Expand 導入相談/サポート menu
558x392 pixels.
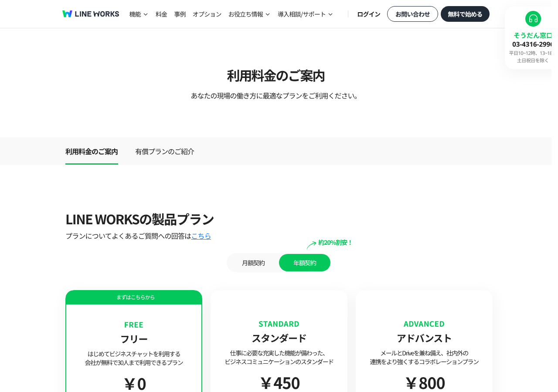[305, 14]
